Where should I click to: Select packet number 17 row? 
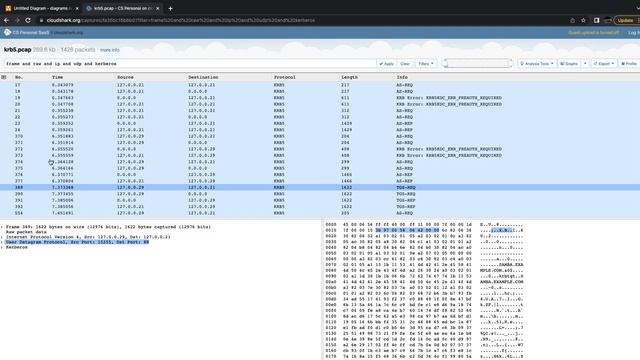[x=320, y=85]
